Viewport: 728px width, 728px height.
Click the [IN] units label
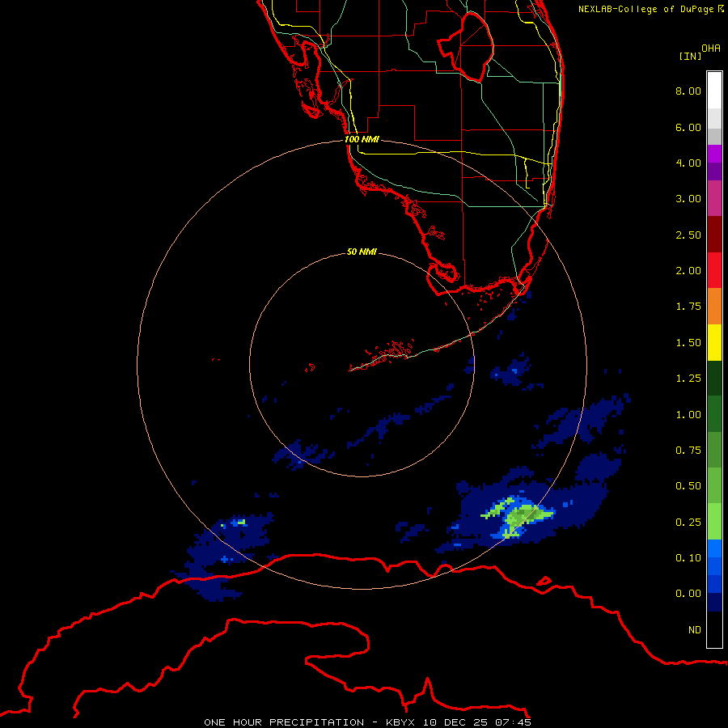[690, 56]
